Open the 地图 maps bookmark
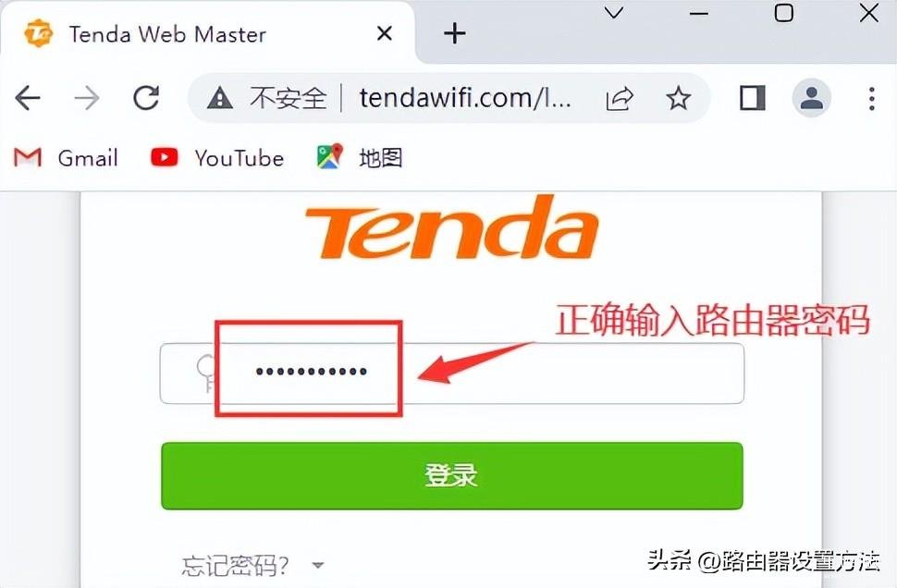Image resolution: width=897 pixels, height=588 pixels. tap(360, 158)
